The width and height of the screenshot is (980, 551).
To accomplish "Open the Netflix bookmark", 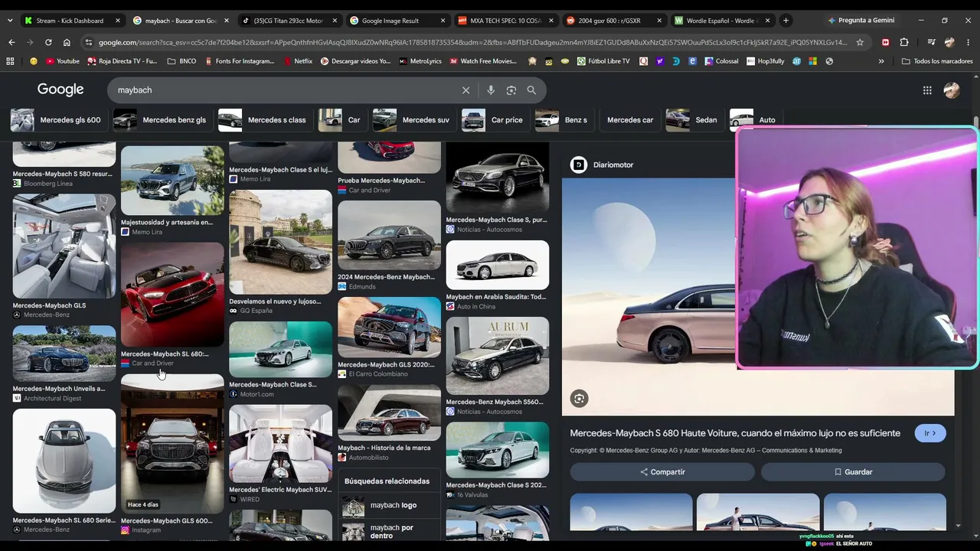I will tap(297, 61).
